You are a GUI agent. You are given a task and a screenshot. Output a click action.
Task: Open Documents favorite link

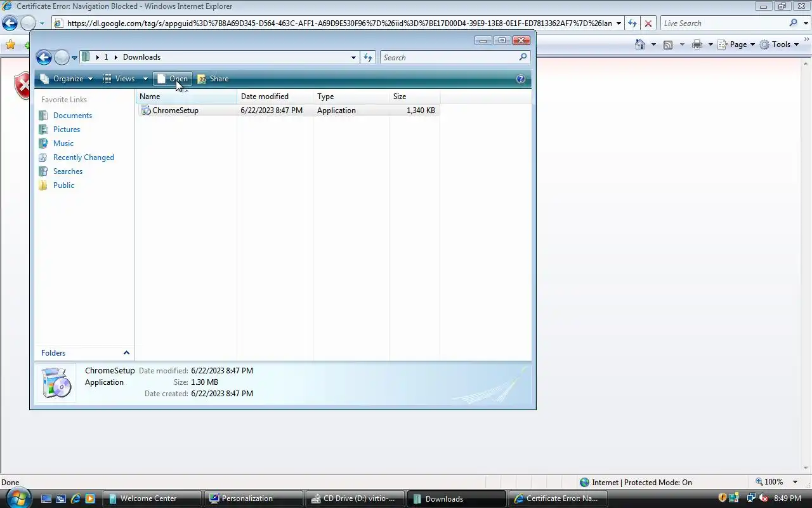[x=72, y=116]
